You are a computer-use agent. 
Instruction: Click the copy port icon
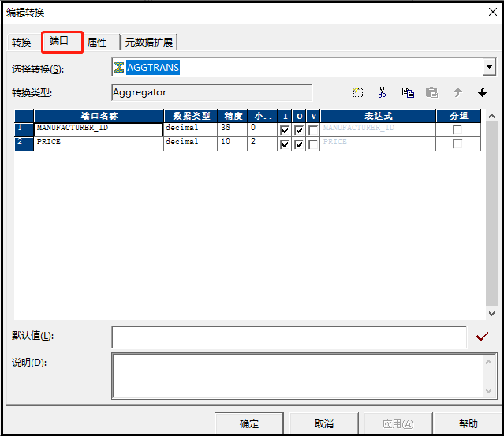pos(408,92)
